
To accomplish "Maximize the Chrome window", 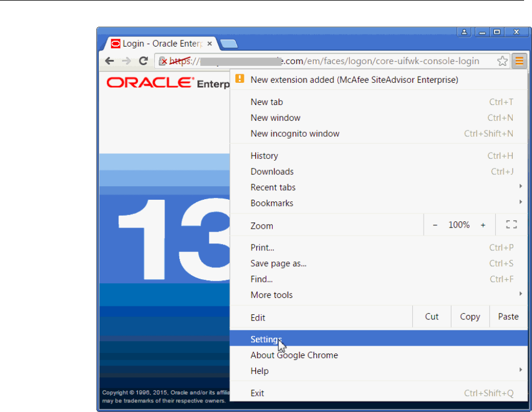I will tap(497, 32).
